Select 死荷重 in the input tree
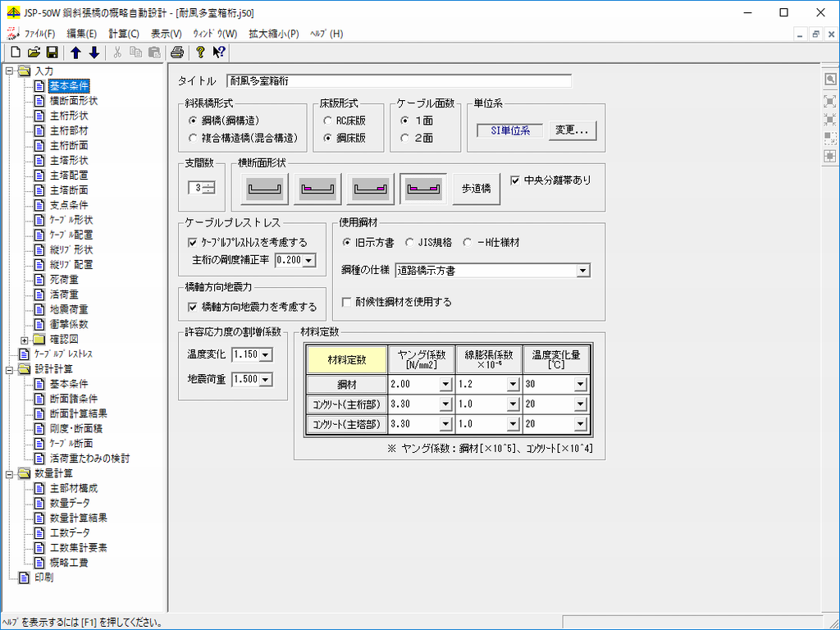 point(64,280)
